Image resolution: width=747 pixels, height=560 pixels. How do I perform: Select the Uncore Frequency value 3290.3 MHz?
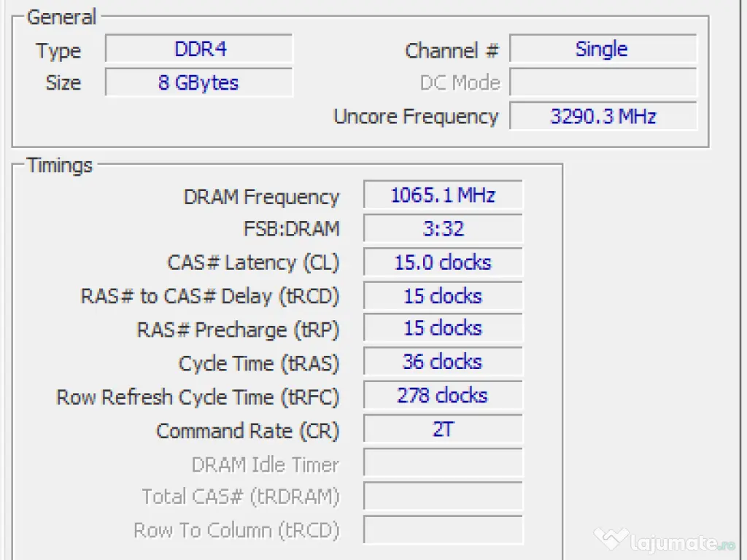pos(603,116)
